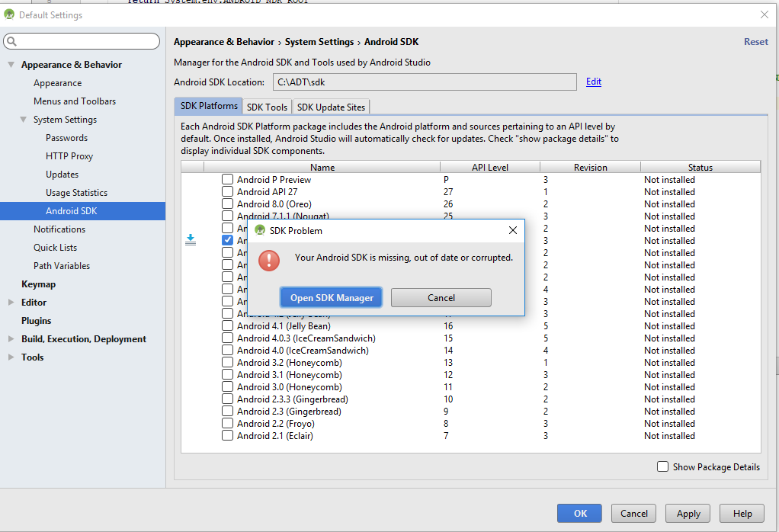Viewport: 779px width, 532px height.
Task: Enable Show Package Details
Action: pos(662,466)
